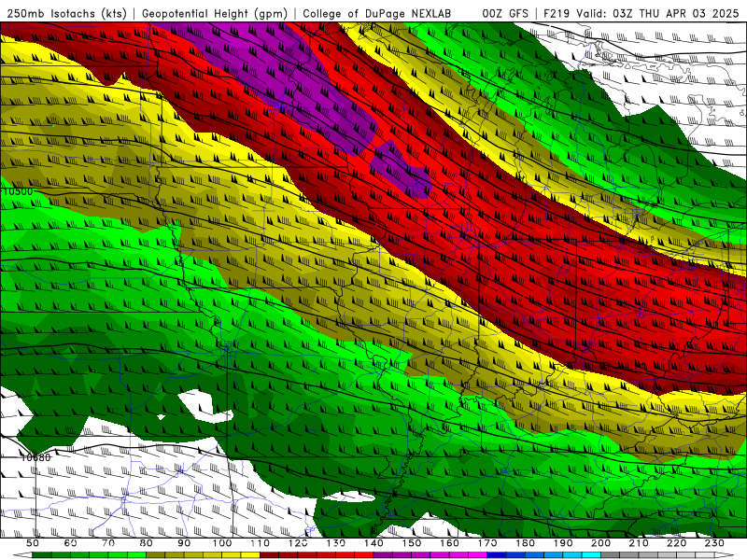Click the 50 value on the legend scale
The image size is (747, 560).
coord(33,543)
